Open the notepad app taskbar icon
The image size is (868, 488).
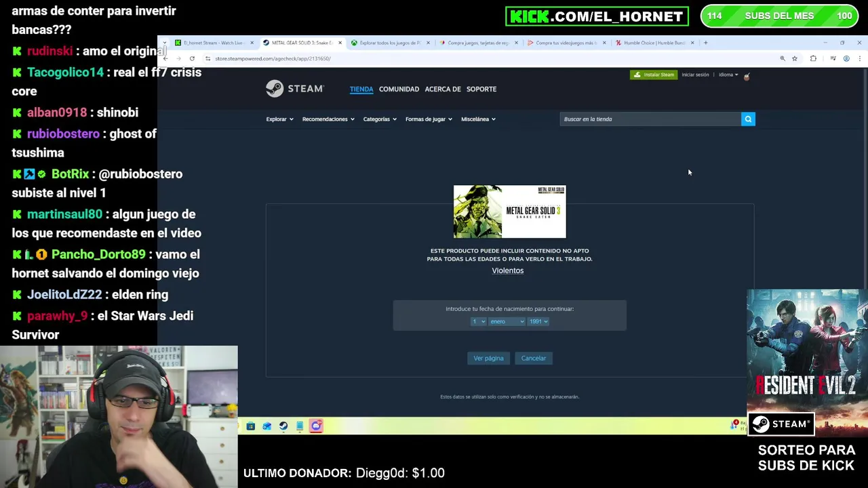[x=300, y=426]
